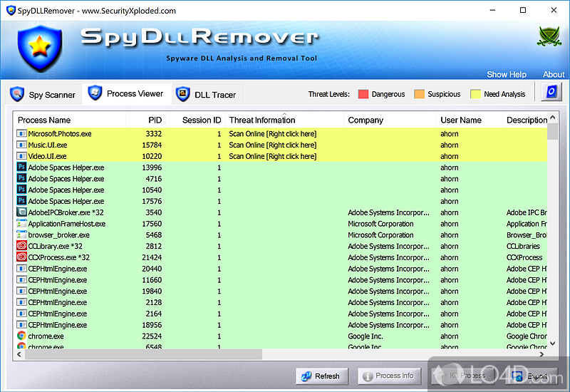Click PID value 21424

[x=152, y=257]
